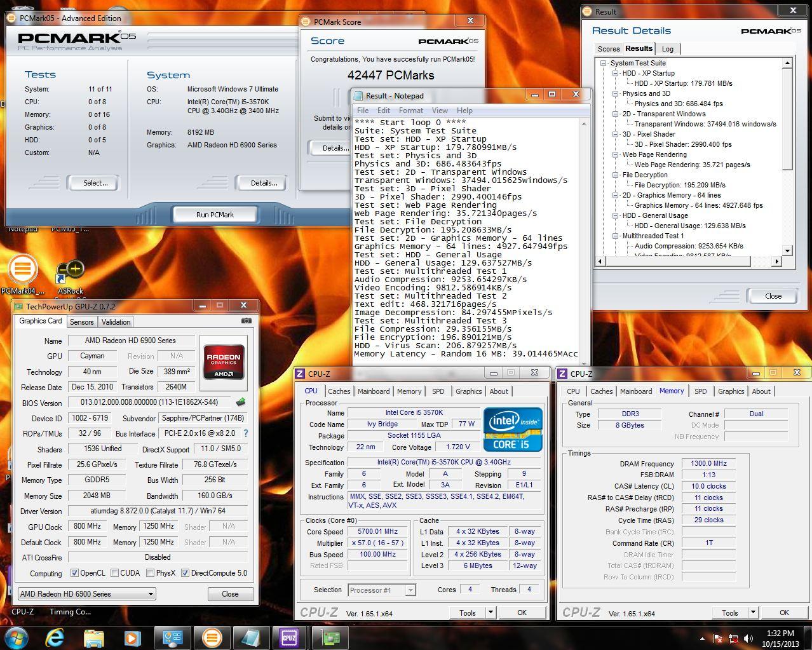The image size is (812, 650).
Task: Switch to the GPU-Z Sensors tab
Action: [82, 322]
